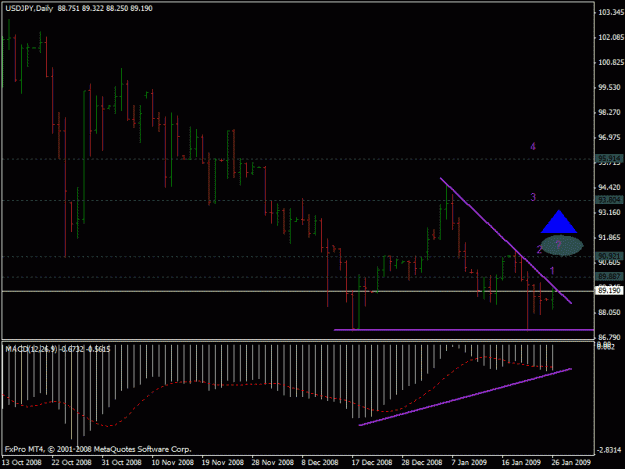Click the 13 Oct 2008 date label
Image resolution: width=625 pixels, height=469 pixels.
[22, 462]
